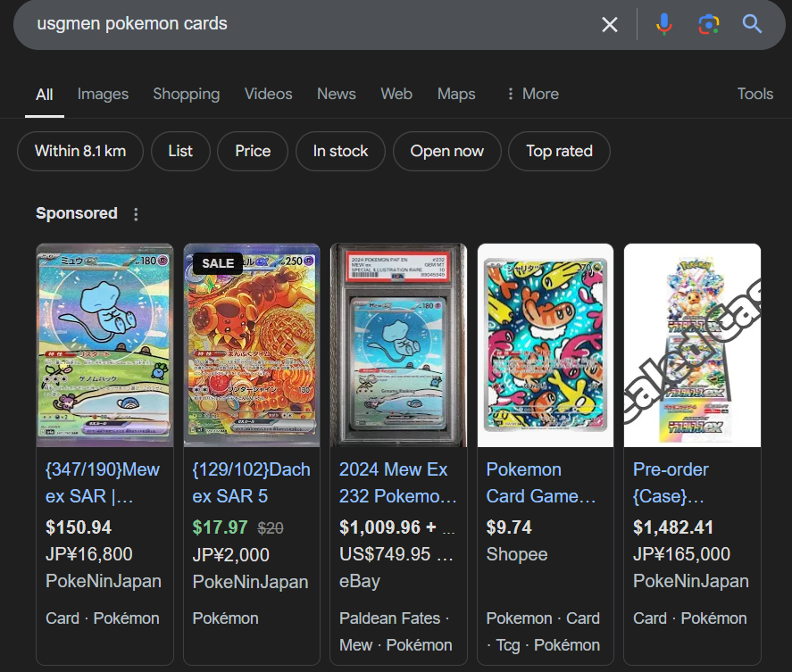The image size is (792, 672).
Task: Click the JP¥2,000 price text
Action: [x=231, y=555]
